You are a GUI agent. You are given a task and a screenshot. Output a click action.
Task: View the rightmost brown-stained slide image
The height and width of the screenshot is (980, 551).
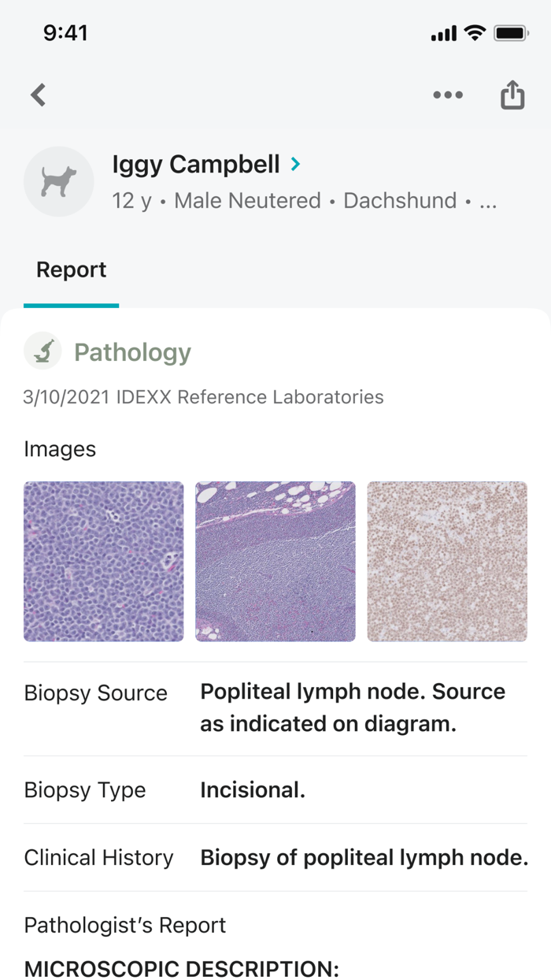pyautogui.click(x=446, y=561)
